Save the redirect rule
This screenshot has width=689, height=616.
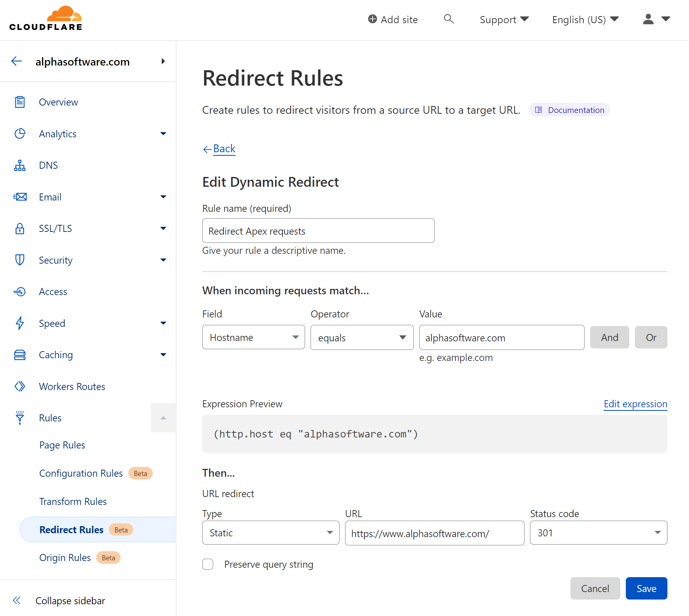pyautogui.click(x=647, y=589)
